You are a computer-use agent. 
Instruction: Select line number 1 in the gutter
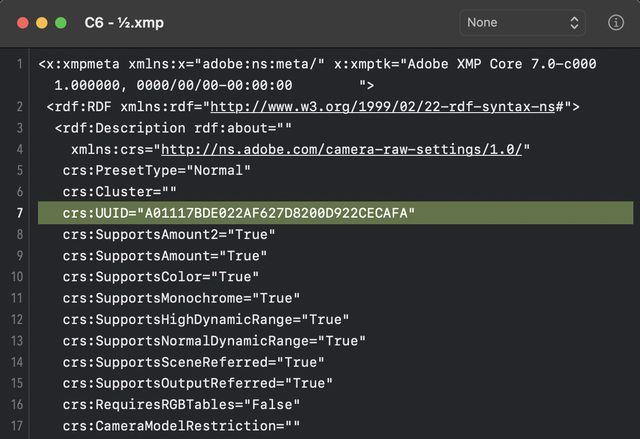tap(20, 65)
